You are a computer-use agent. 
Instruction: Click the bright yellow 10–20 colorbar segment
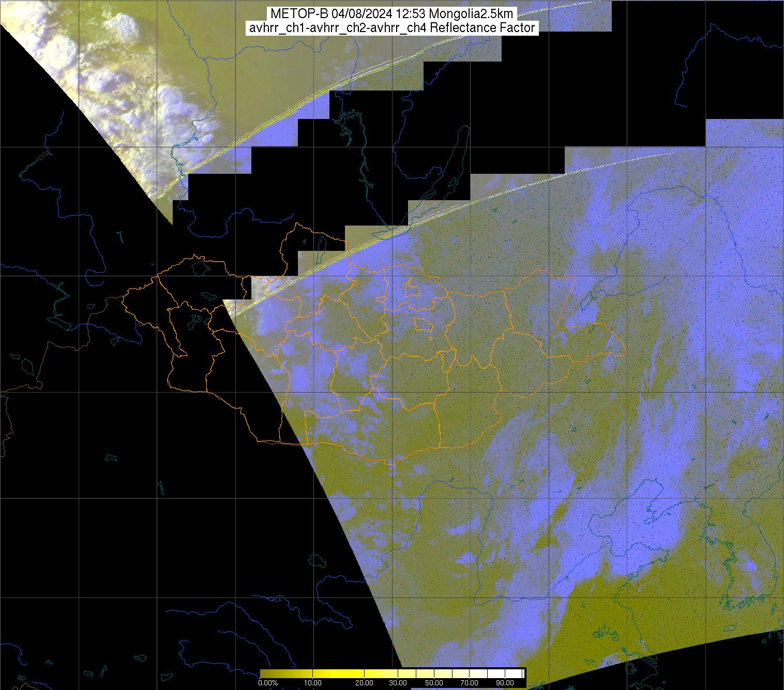tap(338, 673)
